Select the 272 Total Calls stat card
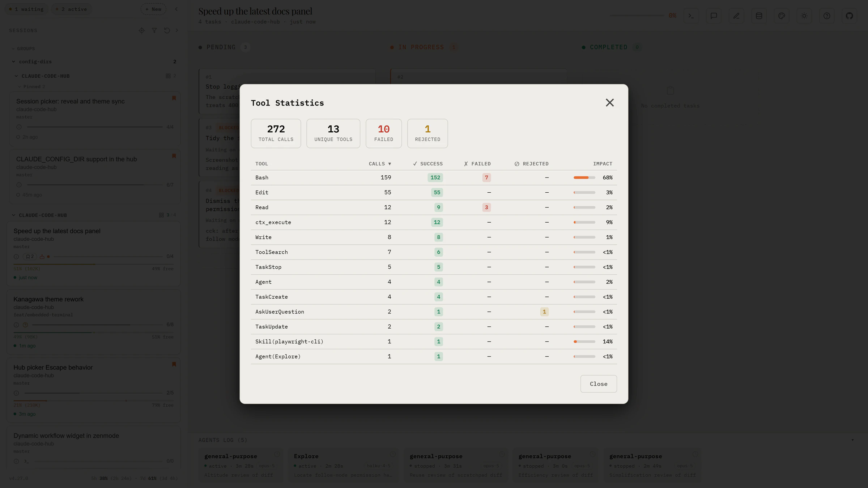 click(276, 133)
